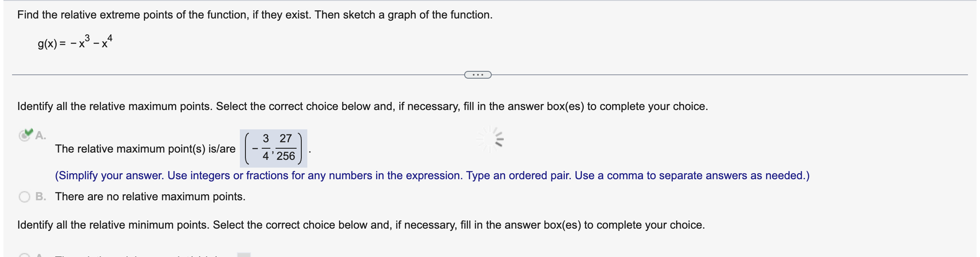The image size is (980, 257).
Task: Click the parenthesis of the ordered pair answer
Action: click(248, 149)
